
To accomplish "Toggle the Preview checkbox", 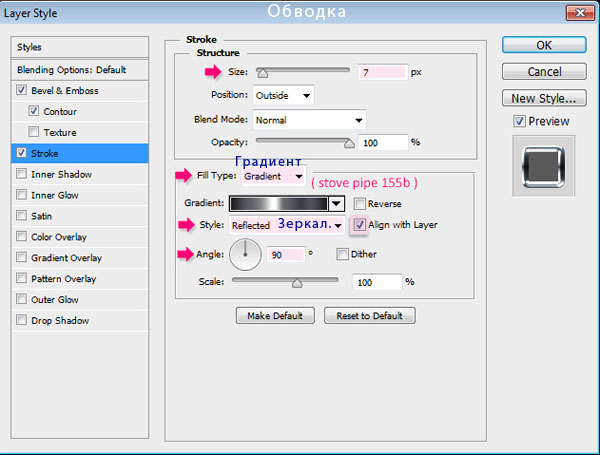I will (519, 121).
